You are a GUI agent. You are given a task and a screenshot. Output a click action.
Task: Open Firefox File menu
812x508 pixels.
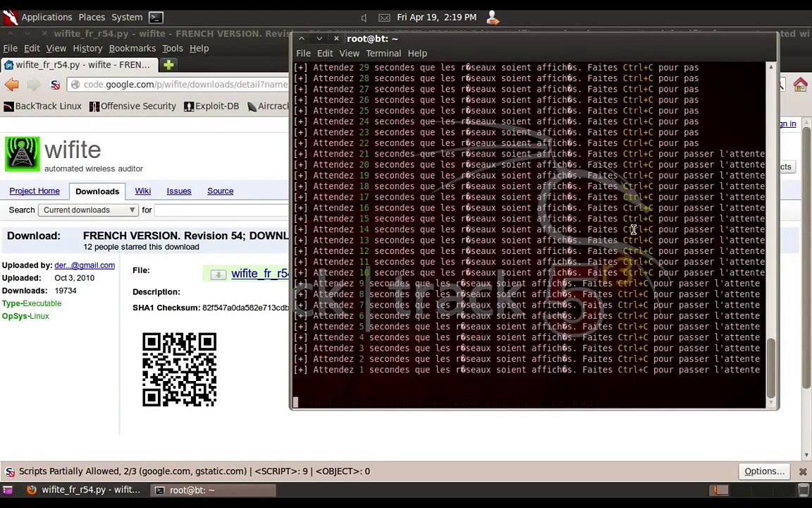11,48
